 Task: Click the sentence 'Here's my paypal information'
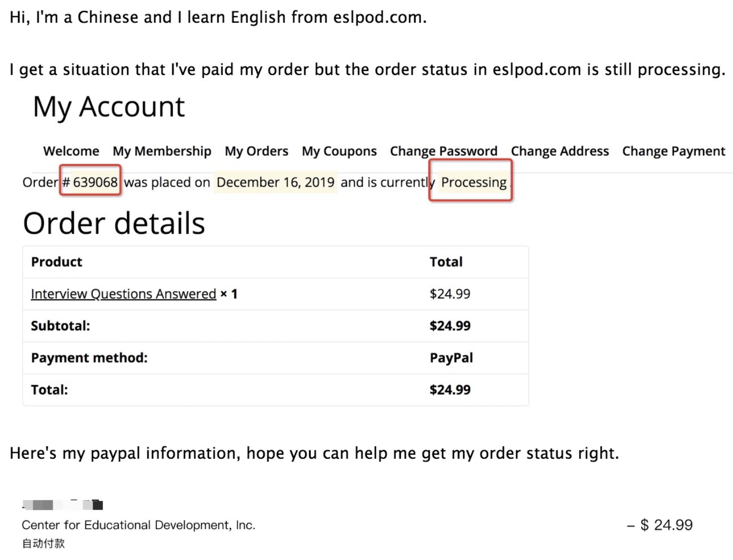tap(315, 453)
